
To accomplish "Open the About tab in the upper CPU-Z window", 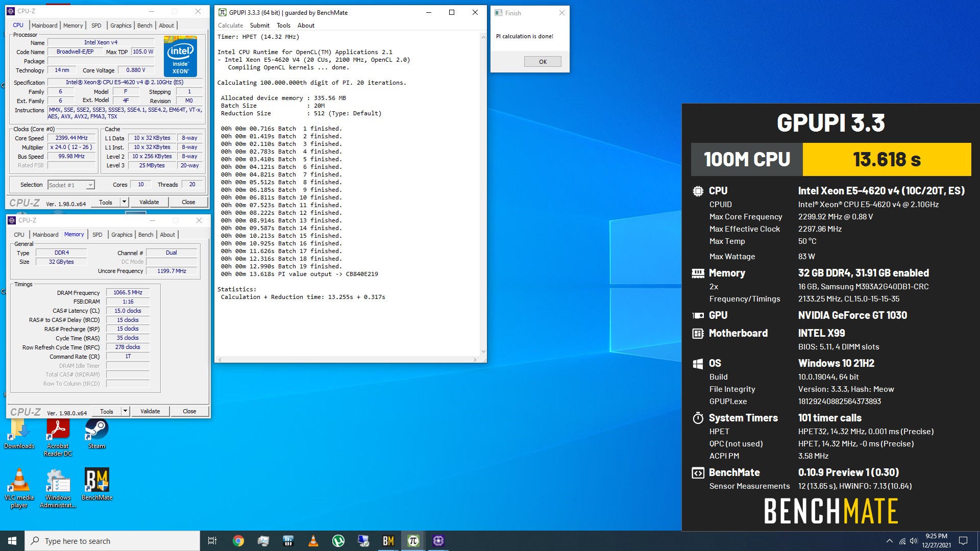I will (166, 26).
